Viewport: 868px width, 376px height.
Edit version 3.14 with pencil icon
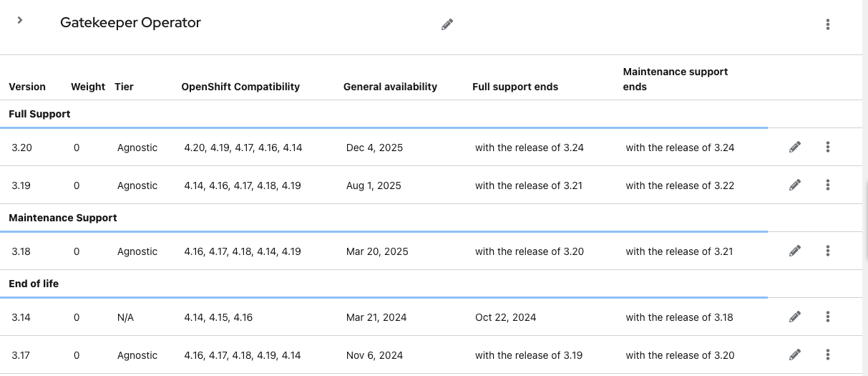(795, 317)
